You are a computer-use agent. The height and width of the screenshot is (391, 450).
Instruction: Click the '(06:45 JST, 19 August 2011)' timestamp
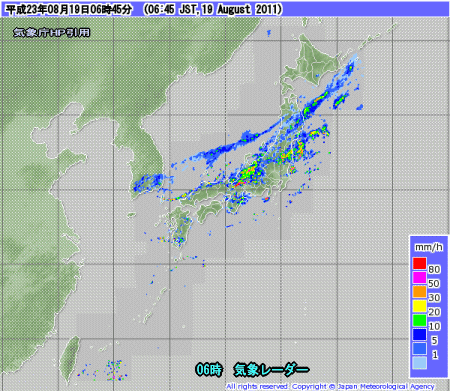click(213, 9)
